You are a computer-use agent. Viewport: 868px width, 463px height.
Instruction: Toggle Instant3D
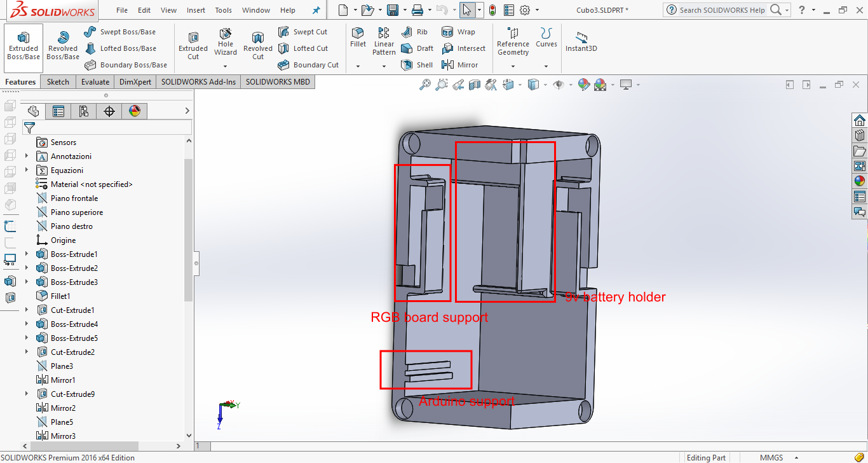coord(581,41)
